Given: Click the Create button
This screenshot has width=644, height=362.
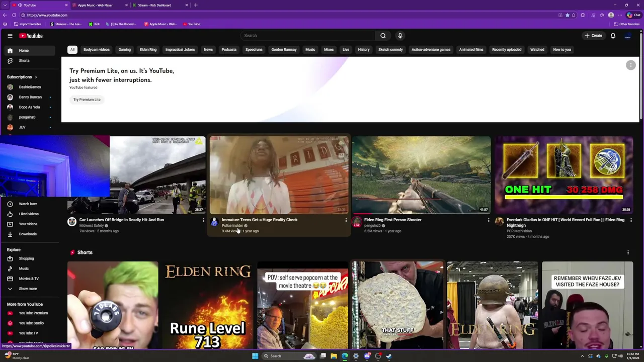Looking at the screenshot, I should point(593,36).
